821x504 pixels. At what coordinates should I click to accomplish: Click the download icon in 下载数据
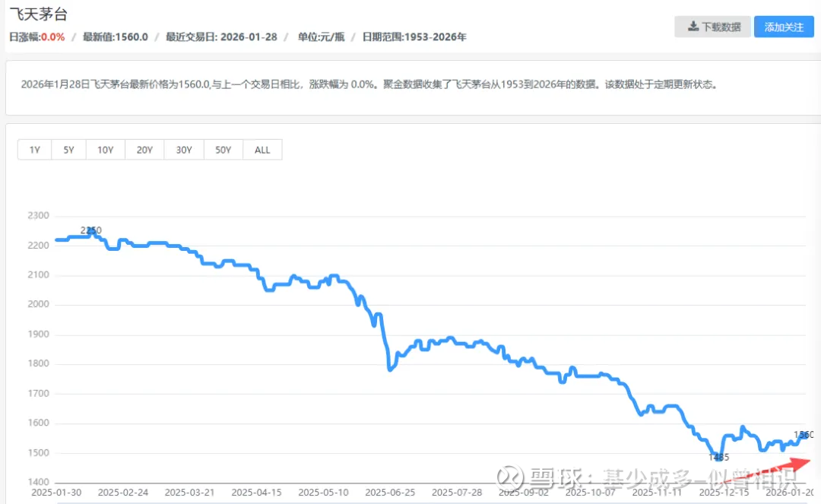click(693, 26)
